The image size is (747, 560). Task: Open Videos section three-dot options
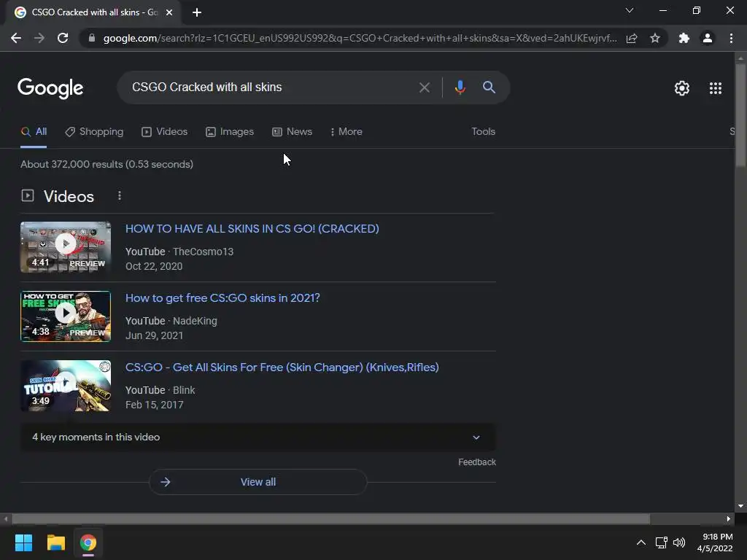tap(120, 195)
